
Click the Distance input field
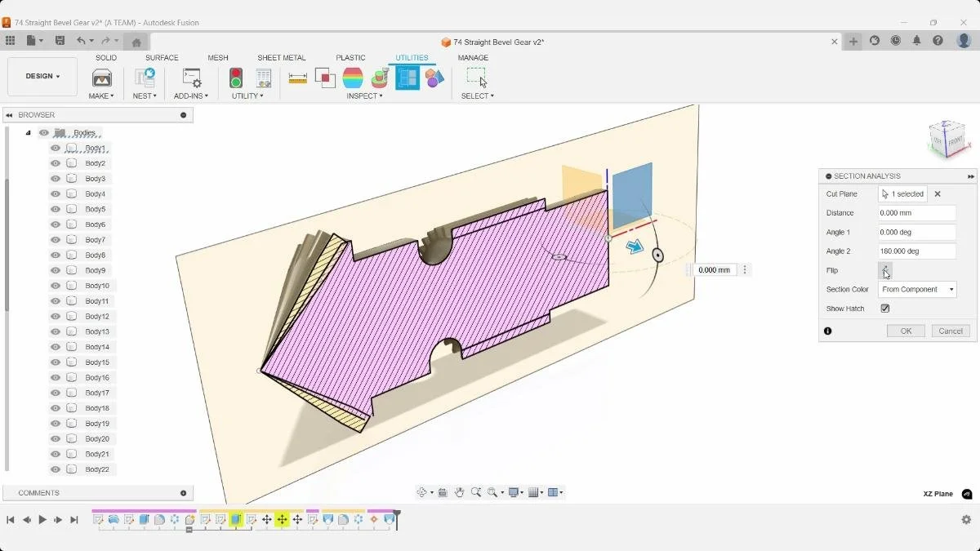[917, 213]
